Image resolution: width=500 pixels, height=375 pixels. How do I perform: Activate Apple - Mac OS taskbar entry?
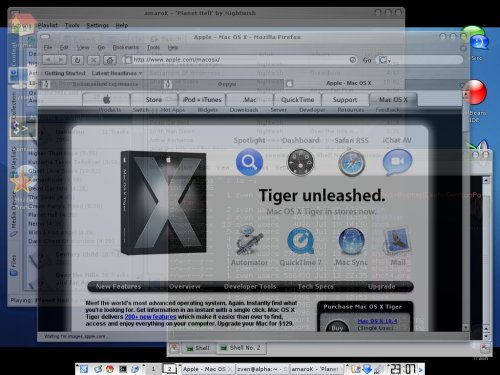(207, 369)
